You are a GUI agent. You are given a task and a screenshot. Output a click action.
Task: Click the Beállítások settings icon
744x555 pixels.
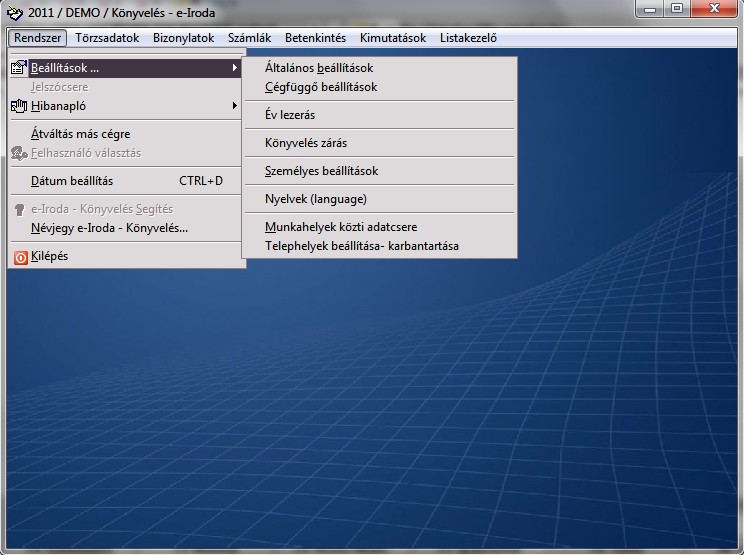[x=19, y=68]
